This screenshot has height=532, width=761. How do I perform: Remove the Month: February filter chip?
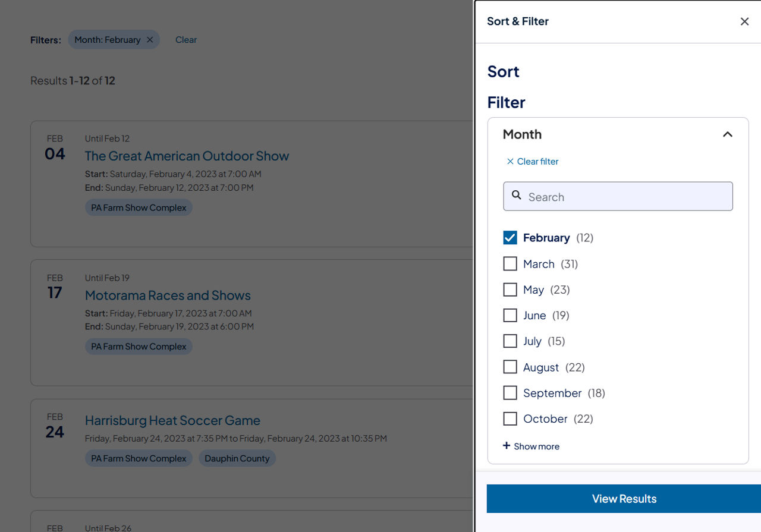coord(150,40)
